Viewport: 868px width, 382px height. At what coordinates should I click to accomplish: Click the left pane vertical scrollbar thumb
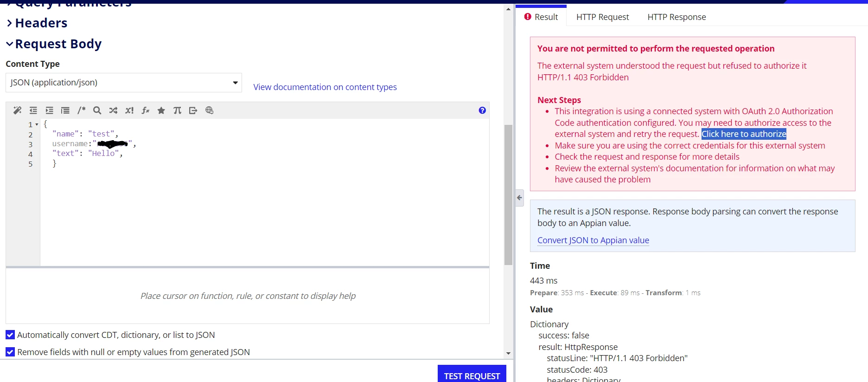coord(508,195)
